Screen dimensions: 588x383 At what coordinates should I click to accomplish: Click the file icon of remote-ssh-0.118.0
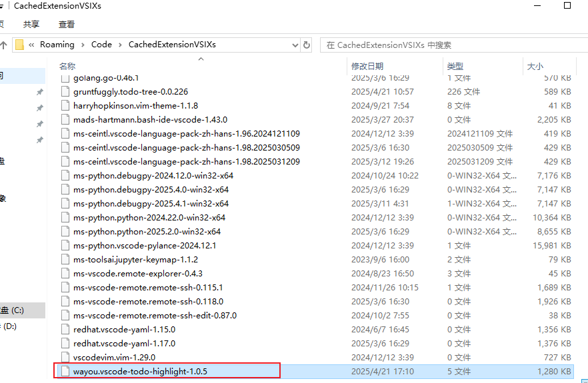(x=65, y=302)
